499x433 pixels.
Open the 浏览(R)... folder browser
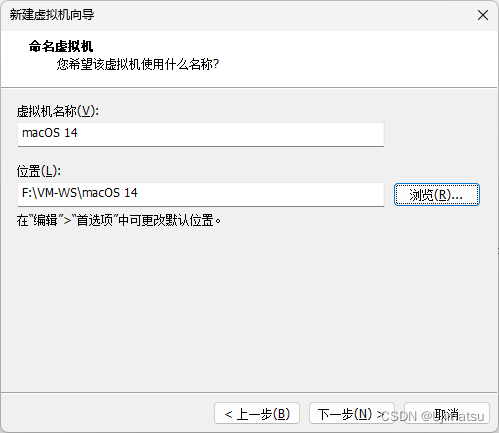437,194
